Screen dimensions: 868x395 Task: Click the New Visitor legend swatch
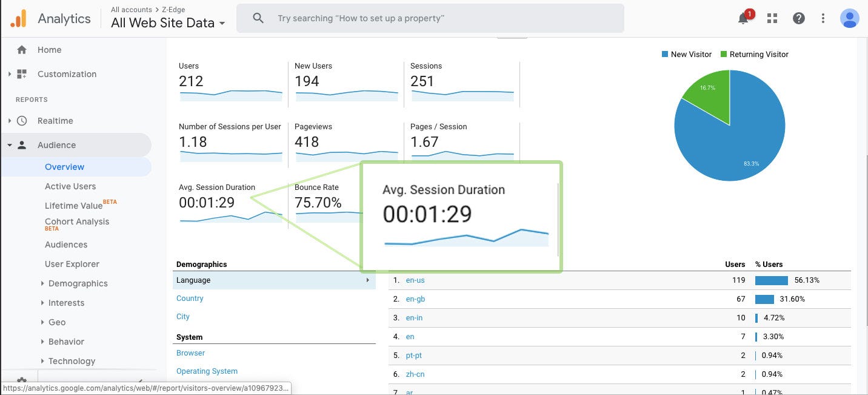click(x=665, y=55)
